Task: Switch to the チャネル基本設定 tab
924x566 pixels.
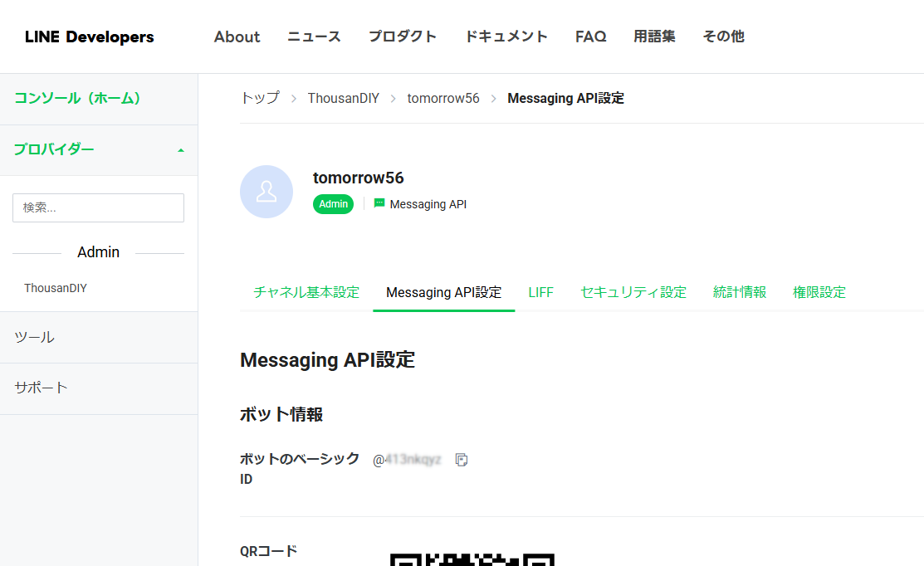Action: click(x=306, y=292)
